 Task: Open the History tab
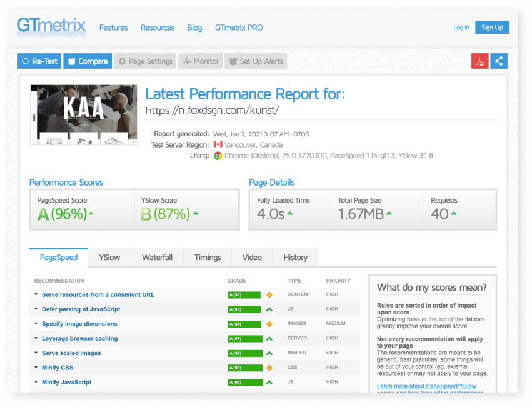coord(295,257)
